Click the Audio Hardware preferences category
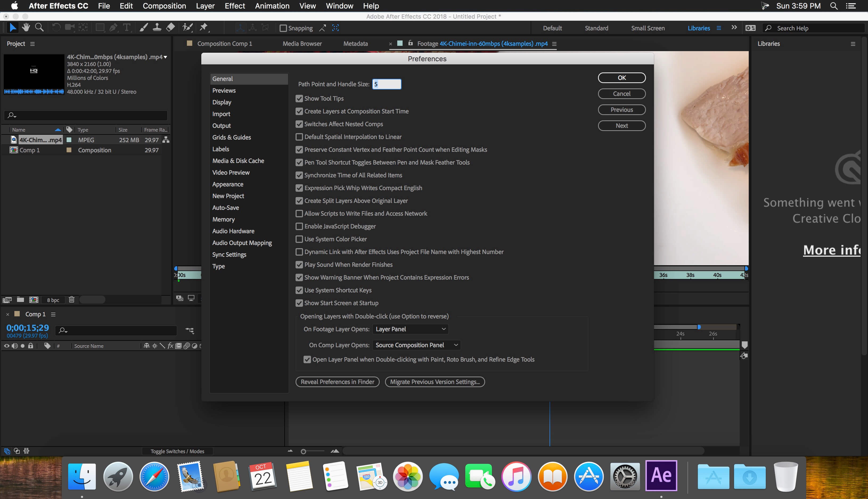868x499 pixels. (x=232, y=231)
